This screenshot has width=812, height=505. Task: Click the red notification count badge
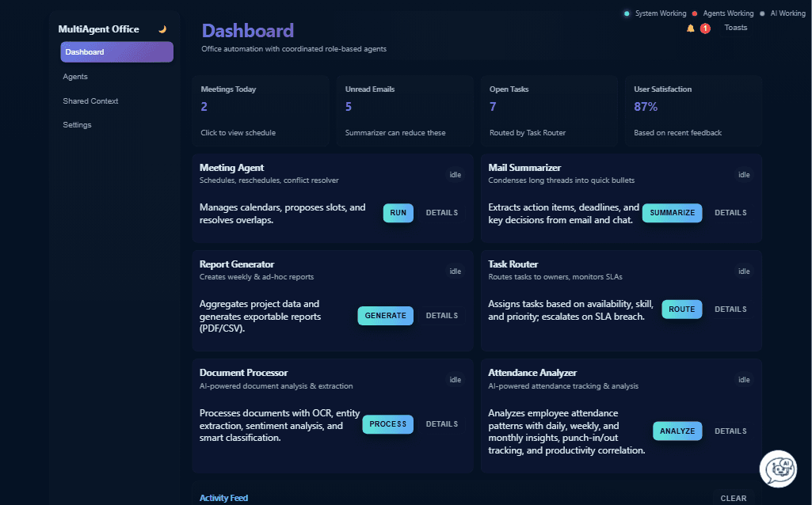coord(705,28)
